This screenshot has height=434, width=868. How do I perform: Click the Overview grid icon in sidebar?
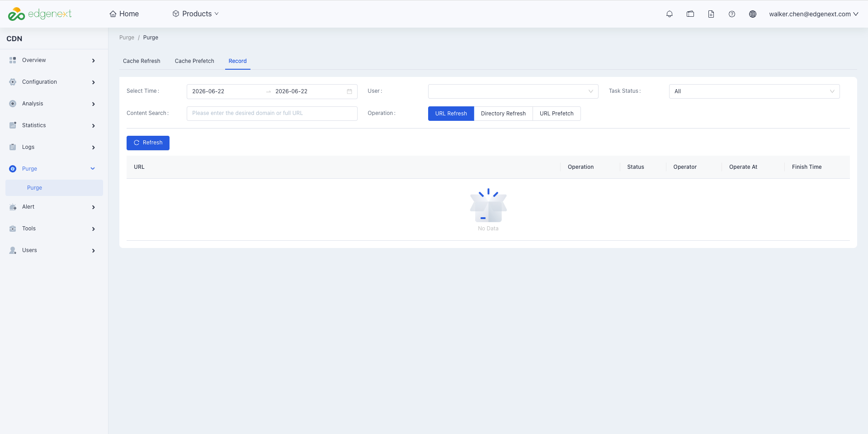coord(13,60)
